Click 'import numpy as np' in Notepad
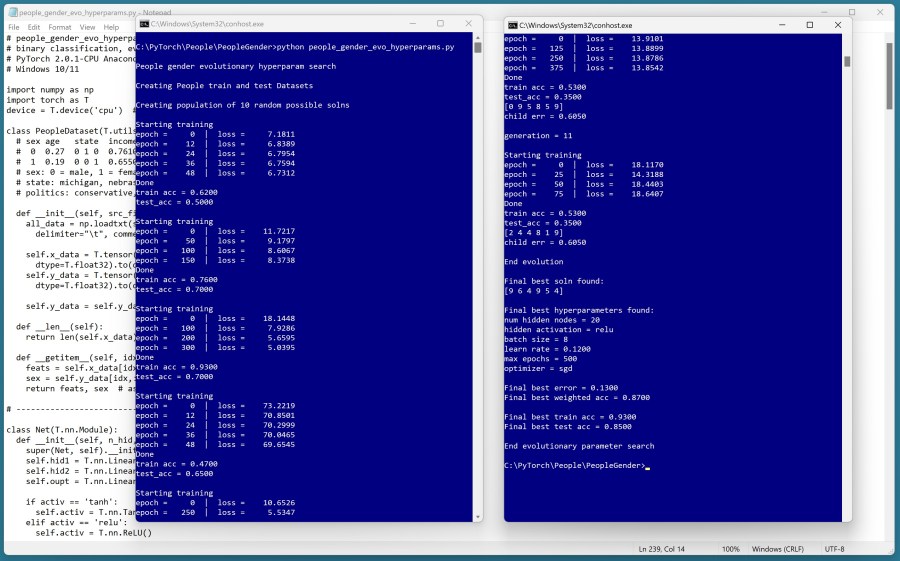This screenshot has width=900, height=561. pyautogui.click(x=50, y=90)
